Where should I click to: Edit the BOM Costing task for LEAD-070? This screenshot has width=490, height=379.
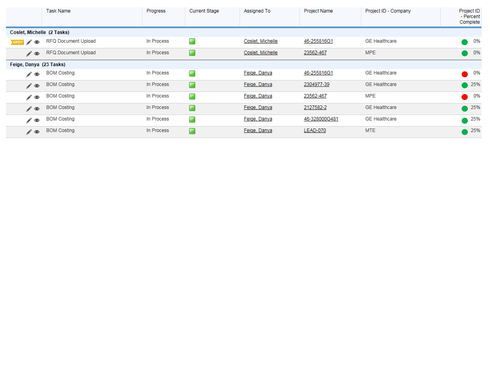click(29, 132)
